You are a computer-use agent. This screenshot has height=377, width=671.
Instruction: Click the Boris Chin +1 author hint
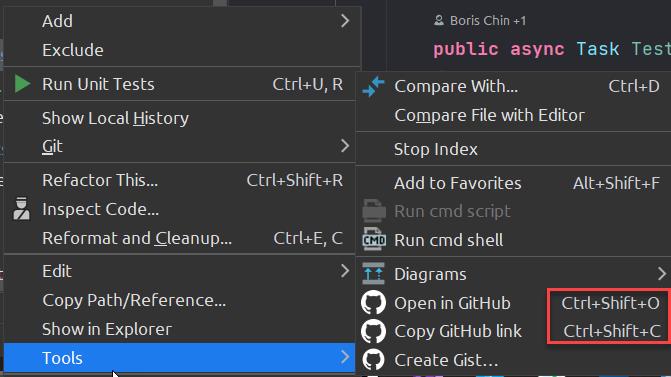point(480,21)
